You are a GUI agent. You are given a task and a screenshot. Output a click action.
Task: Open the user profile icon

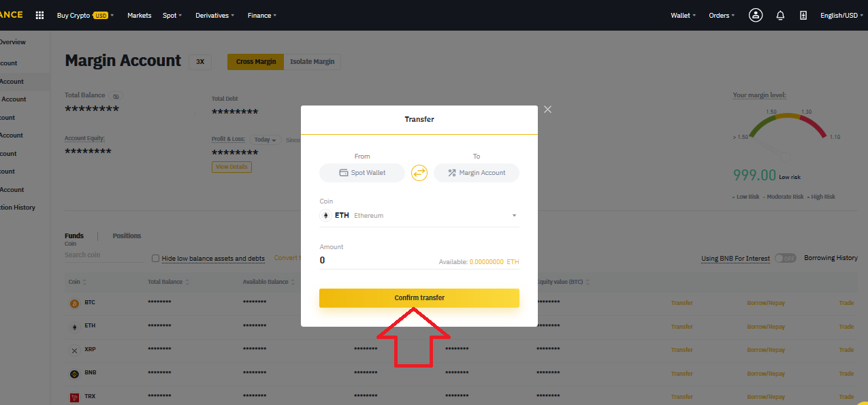click(756, 15)
